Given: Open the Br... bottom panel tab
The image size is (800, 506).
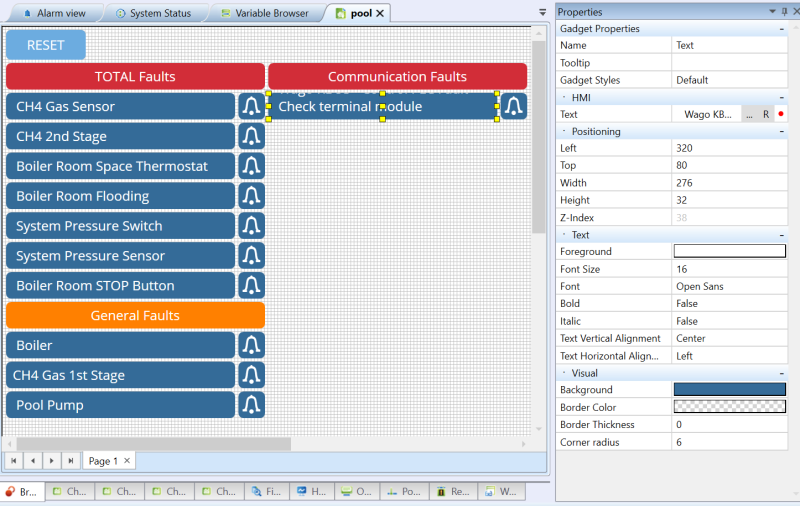Looking at the screenshot, I should (22, 491).
